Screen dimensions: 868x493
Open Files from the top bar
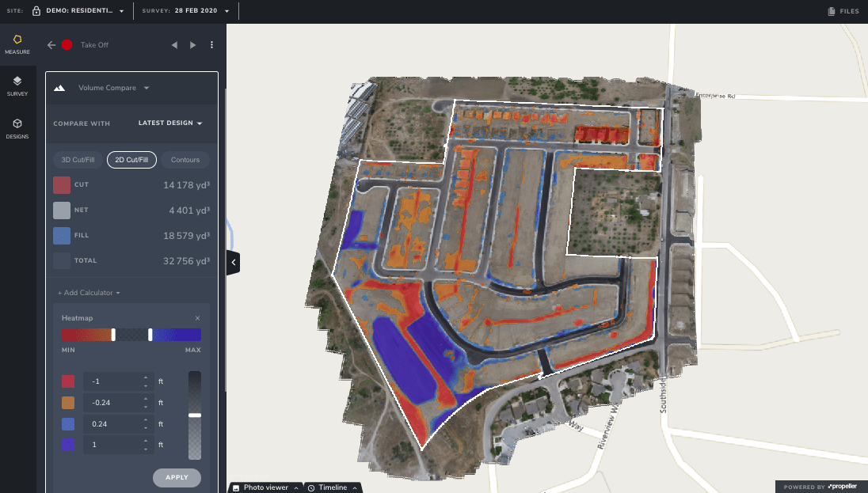pos(843,11)
